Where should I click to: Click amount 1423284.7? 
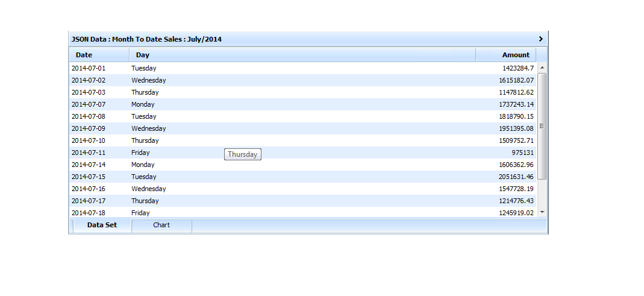click(518, 68)
